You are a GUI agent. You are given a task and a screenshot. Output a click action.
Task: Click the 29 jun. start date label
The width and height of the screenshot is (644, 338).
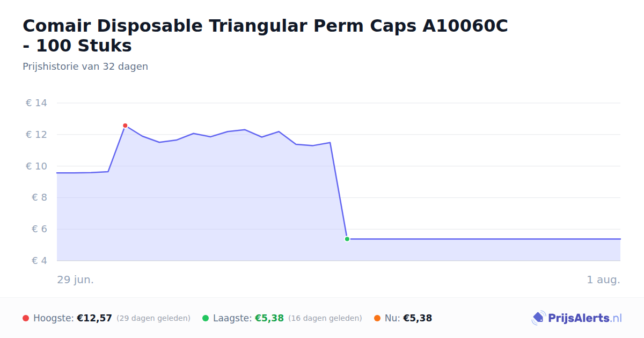[76, 280]
